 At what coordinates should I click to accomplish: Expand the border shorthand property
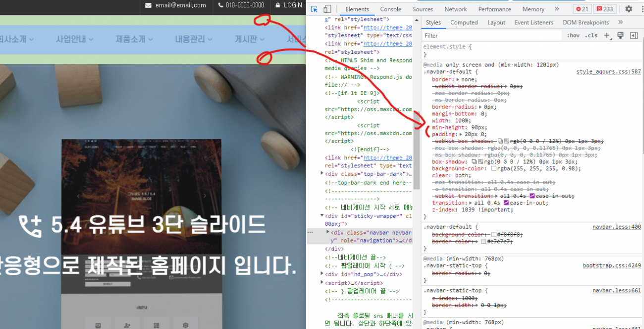pyautogui.click(x=457, y=79)
